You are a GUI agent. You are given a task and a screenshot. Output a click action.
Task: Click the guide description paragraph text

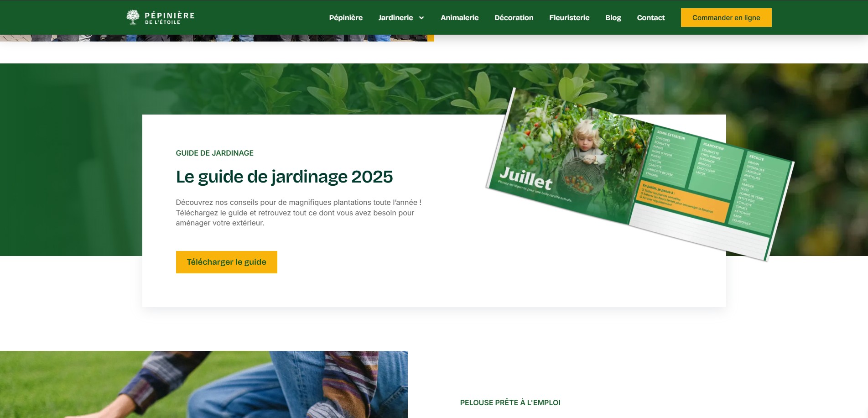(x=298, y=213)
